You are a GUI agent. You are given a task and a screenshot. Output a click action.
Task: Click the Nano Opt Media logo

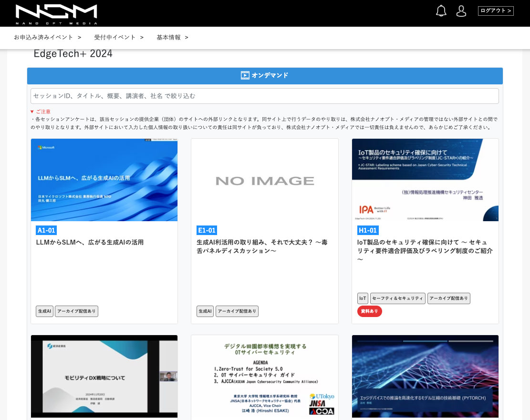[x=56, y=14]
